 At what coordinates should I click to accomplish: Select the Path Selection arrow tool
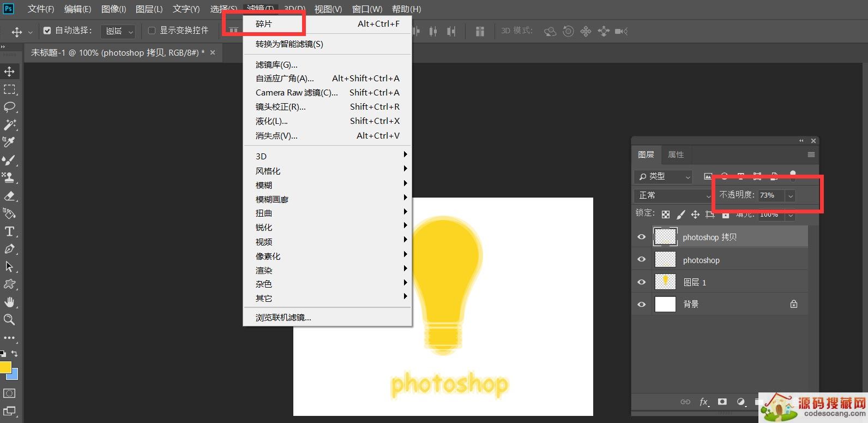pyautogui.click(x=9, y=266)
